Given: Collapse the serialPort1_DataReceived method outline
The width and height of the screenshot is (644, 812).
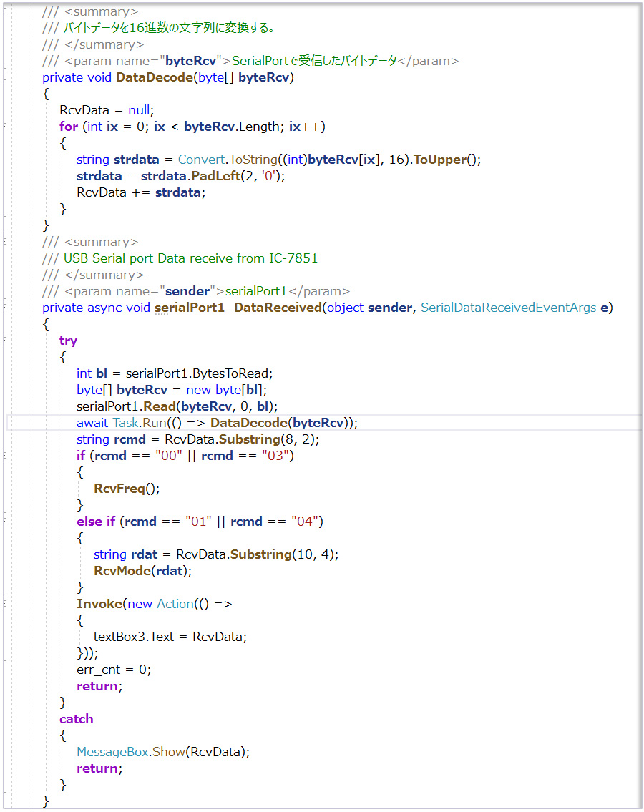Looking at the screenshot, I should 4,308.
